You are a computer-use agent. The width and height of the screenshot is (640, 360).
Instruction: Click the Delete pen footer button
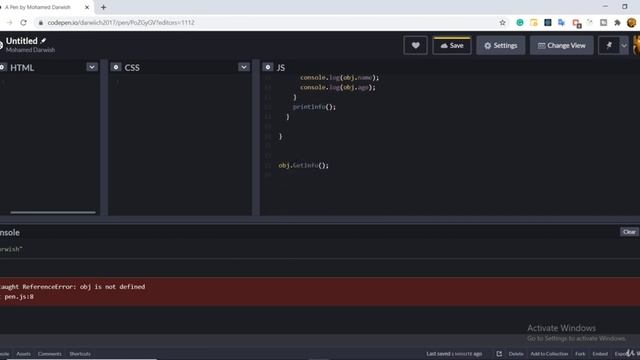click(x=516, y=354)
